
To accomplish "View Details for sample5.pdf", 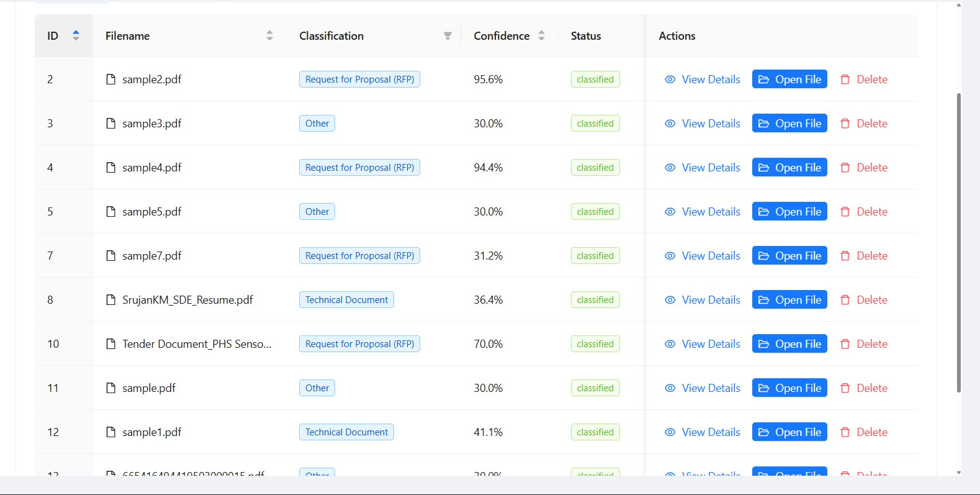I will click(x=703, y=211).
